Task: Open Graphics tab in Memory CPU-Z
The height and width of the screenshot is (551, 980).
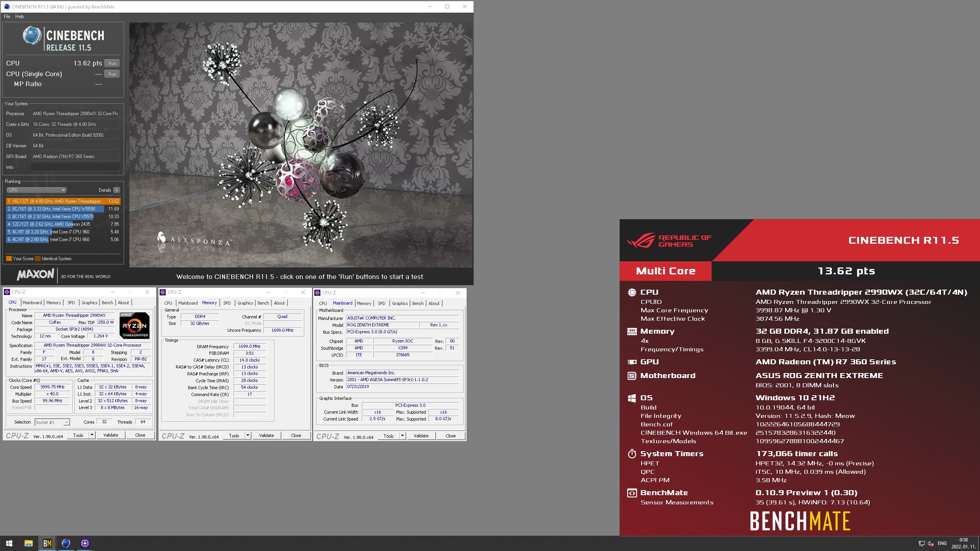Action: pos(245,303)
